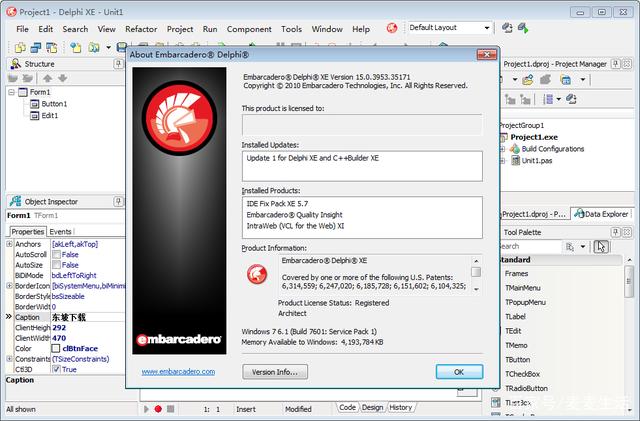Select IDE Fix Pack XE 5.7 in Installed Products
640x421 pixels.
click(x=277, y=203)
